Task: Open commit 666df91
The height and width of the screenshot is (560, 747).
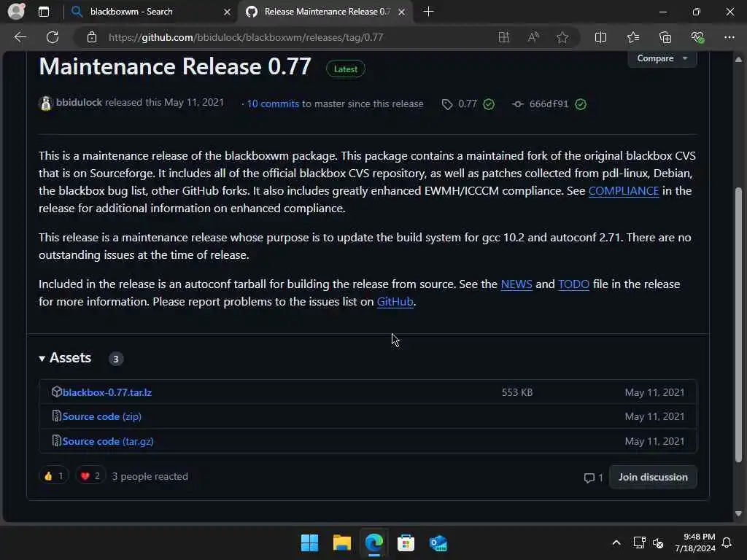Action: click(x=549, y=104)
